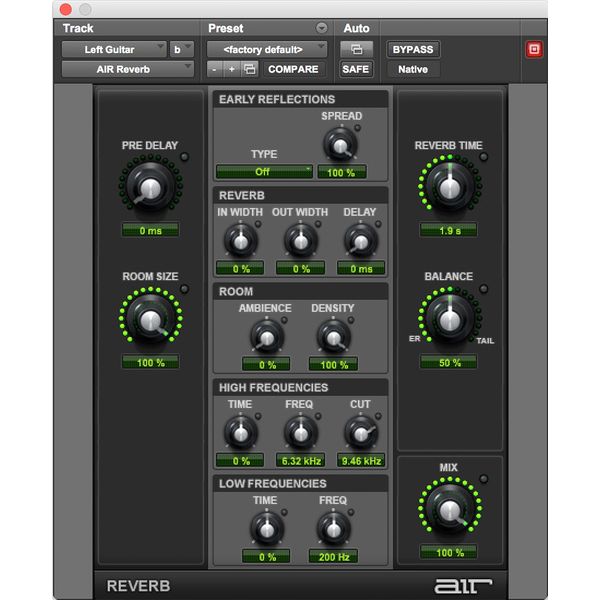The height and width of the screenshot is (600, 600).
Task: Click the Balance knob
Action: coord(450,320)
